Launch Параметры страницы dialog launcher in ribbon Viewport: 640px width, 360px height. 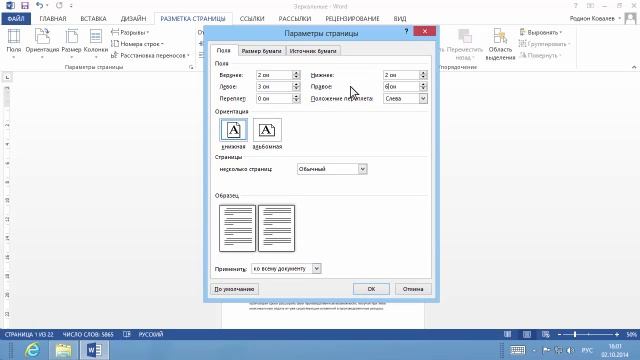[x=191, y=67]
